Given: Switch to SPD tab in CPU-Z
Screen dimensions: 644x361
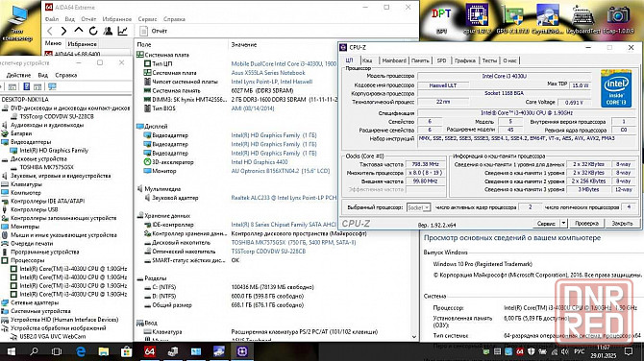Looking at the screenshot, I should (x=441, y=60).
